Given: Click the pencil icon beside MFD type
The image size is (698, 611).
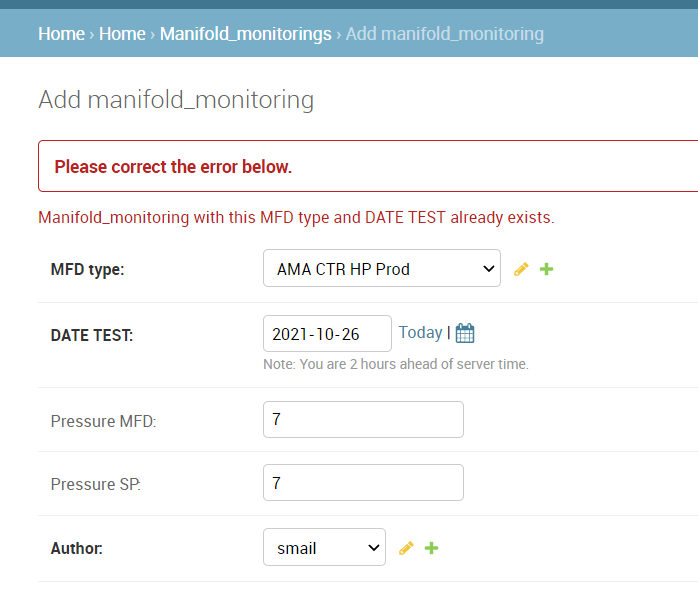Looking at the screenshot, I should tap(521, 269).
